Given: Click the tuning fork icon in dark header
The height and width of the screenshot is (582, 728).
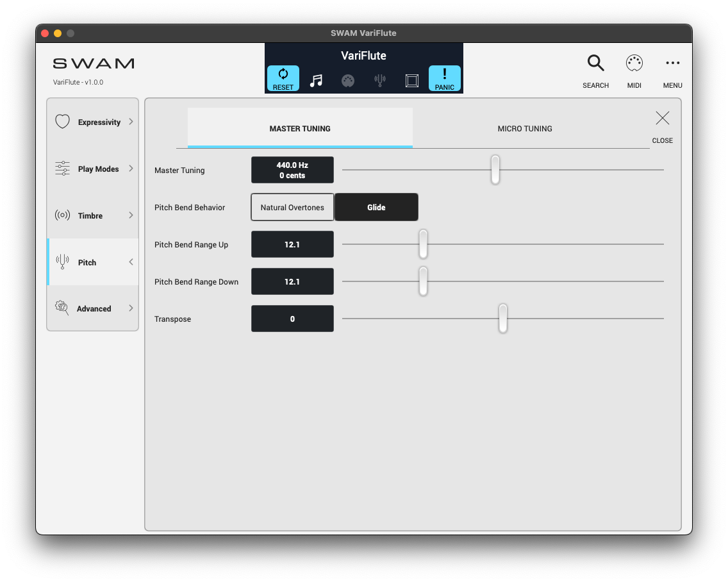Looking at the screenshot, I should tap(380, 81).
